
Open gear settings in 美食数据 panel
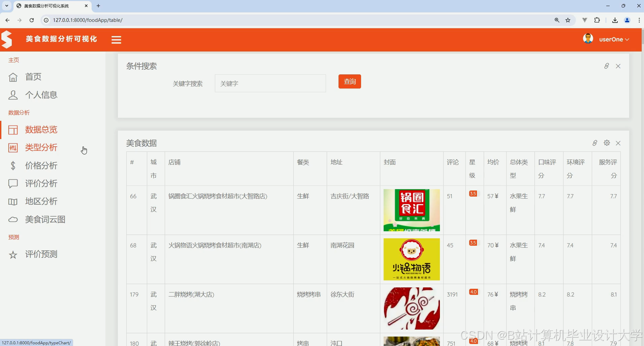[x=607, y=143]
